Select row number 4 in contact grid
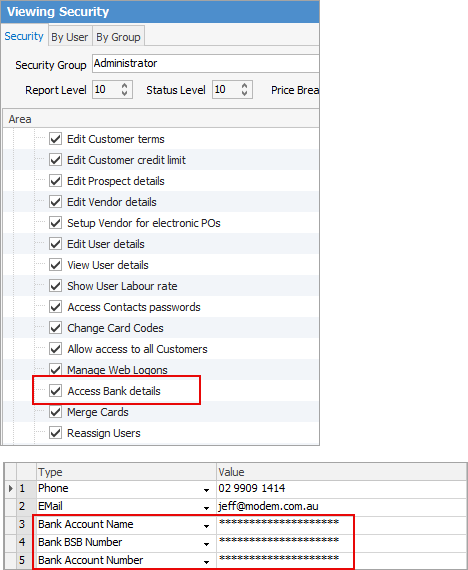468x570 pixels. tap(26, 542)
